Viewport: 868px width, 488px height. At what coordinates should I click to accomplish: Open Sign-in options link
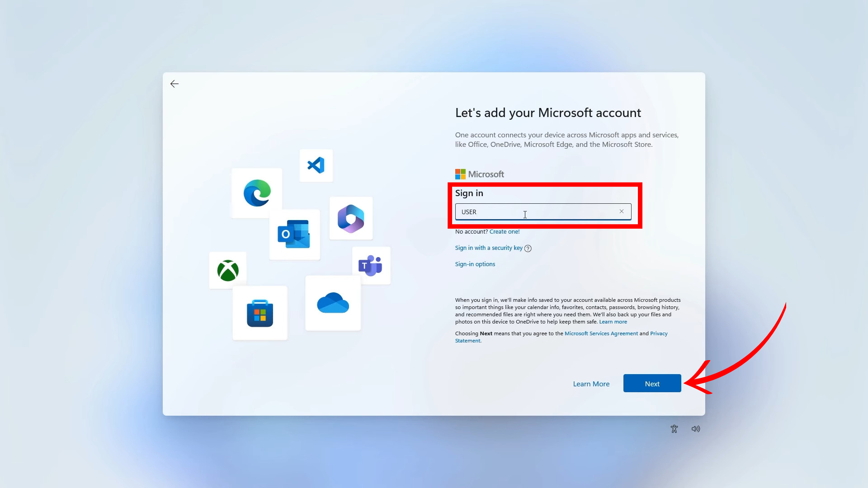click(x=475, y=264)
